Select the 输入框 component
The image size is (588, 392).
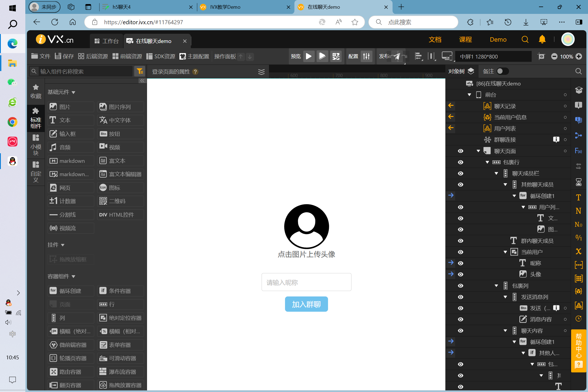(71, 134)
